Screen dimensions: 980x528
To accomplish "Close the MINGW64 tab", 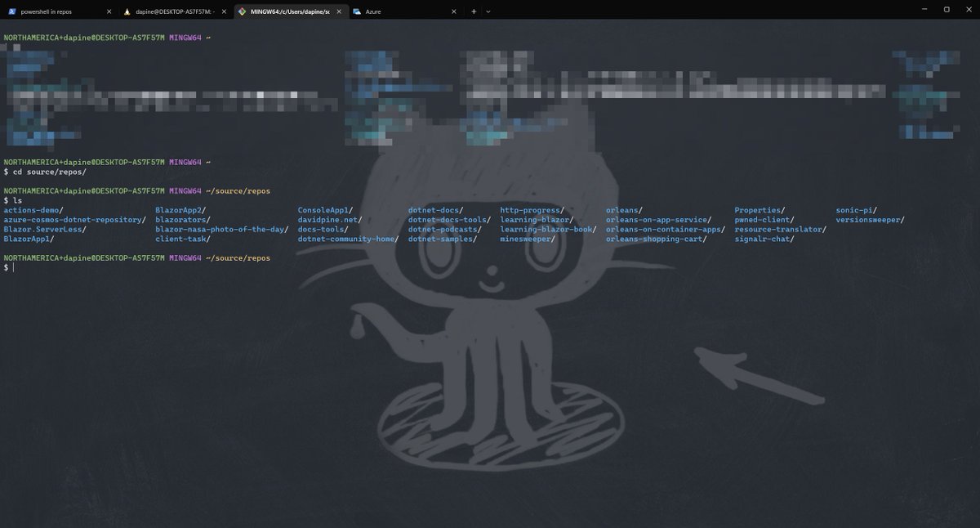I will 340,12.
